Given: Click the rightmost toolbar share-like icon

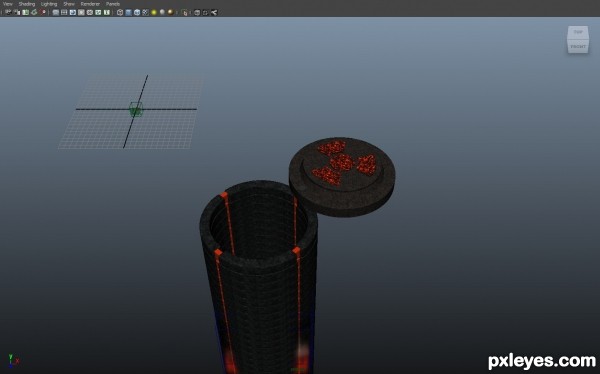Looking at the screenshot, I should tap(214, 12).
